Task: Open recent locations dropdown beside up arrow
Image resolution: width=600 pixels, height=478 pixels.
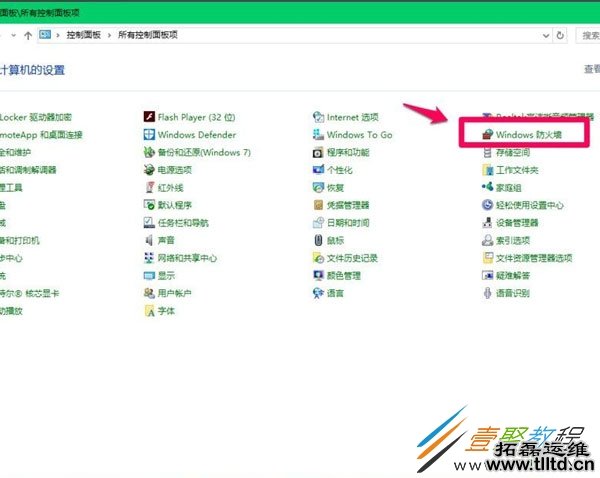Action: [13, 35]
